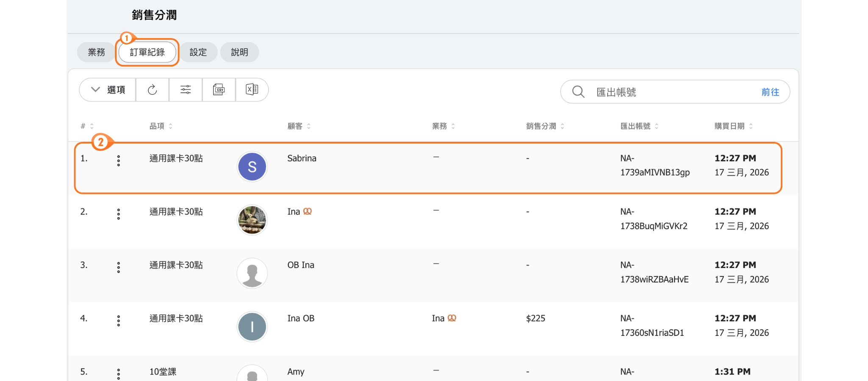
Task: Open the 說明 tab
Action: coord(239,52)
